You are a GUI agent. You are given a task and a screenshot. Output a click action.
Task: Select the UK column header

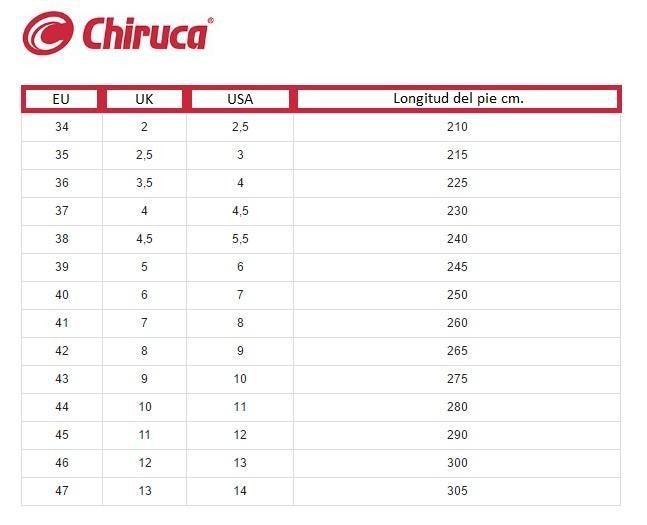[x=144, y=99]
